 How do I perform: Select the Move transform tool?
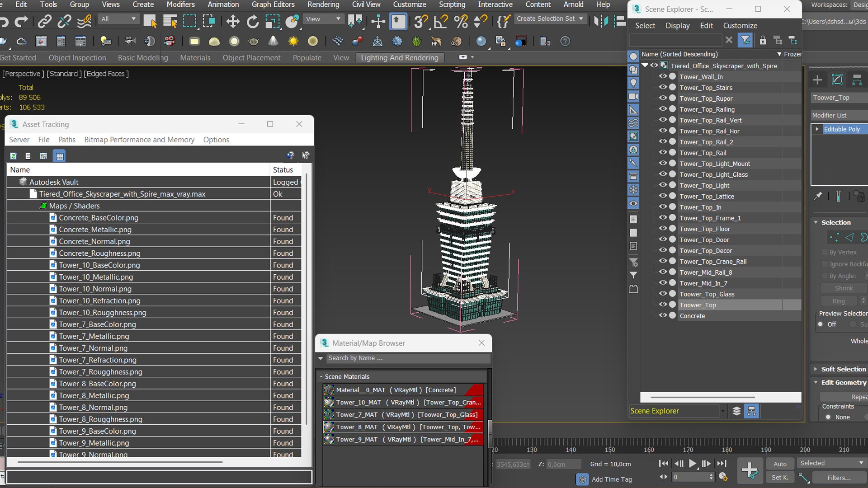233,21
